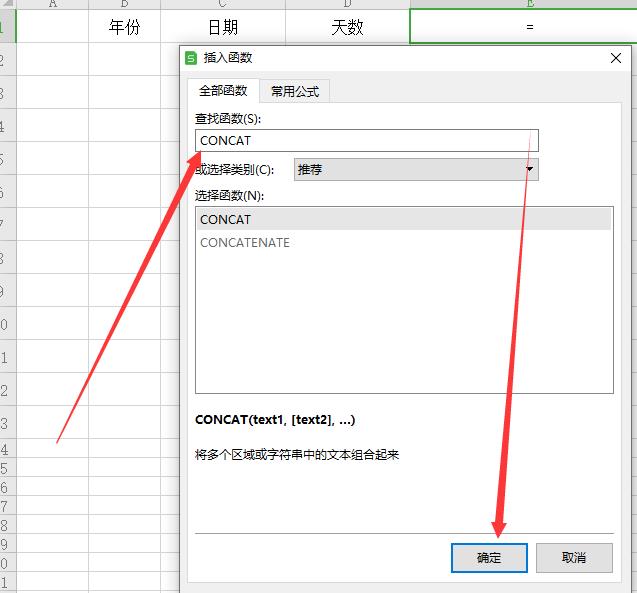Select the 年份 header cell

(x=124, y=28)
